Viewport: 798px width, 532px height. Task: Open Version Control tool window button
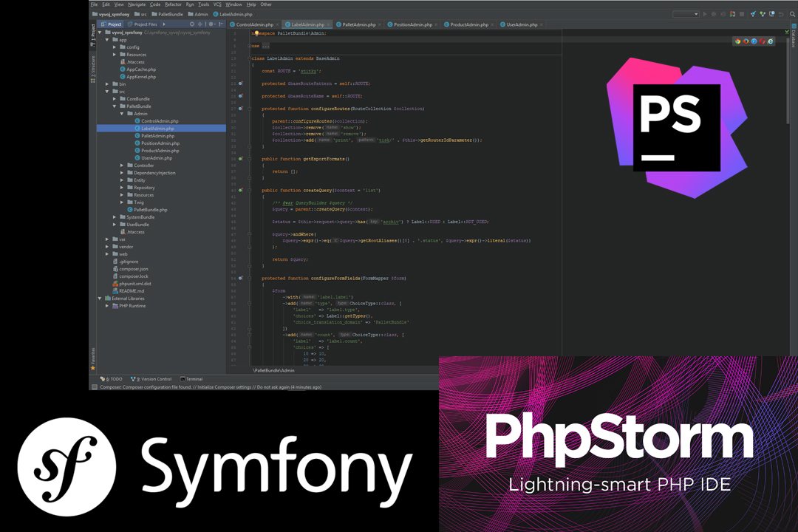coord(151,379)
